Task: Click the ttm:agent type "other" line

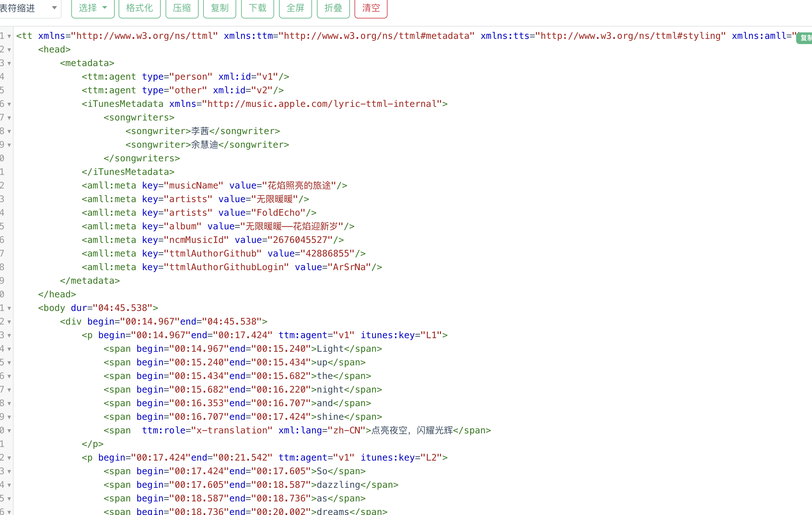Action: point(183,90)
